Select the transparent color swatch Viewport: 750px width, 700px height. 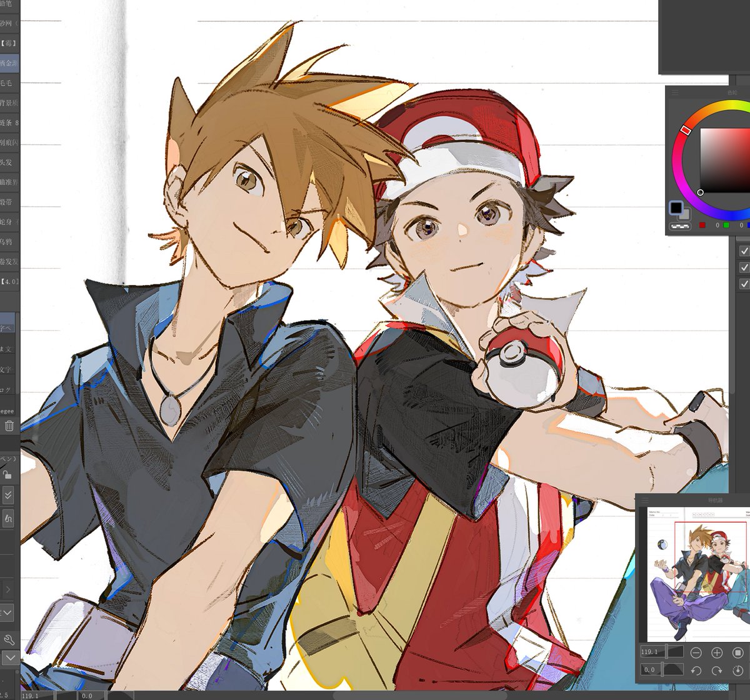(679, 226)
